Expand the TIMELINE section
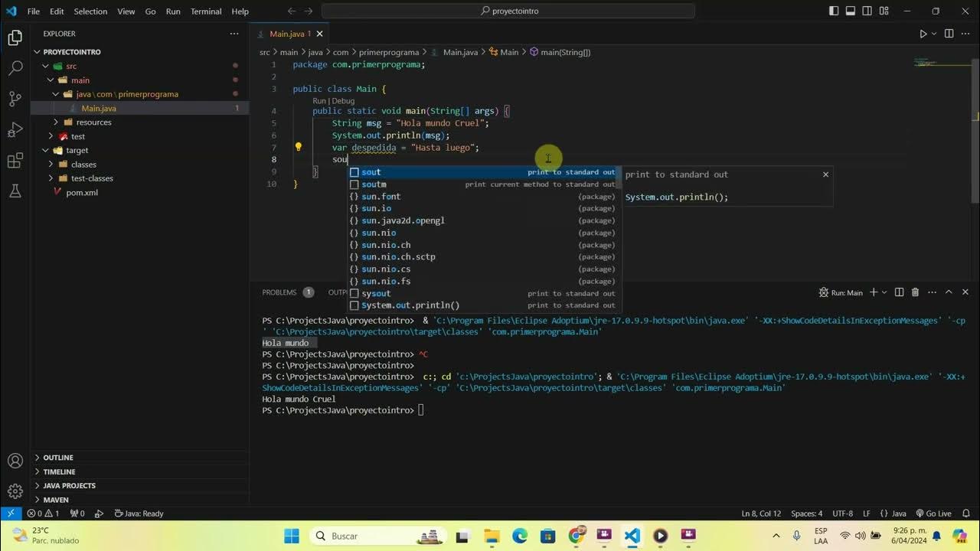This screenshot has width=980, height=551. (140, 471)
